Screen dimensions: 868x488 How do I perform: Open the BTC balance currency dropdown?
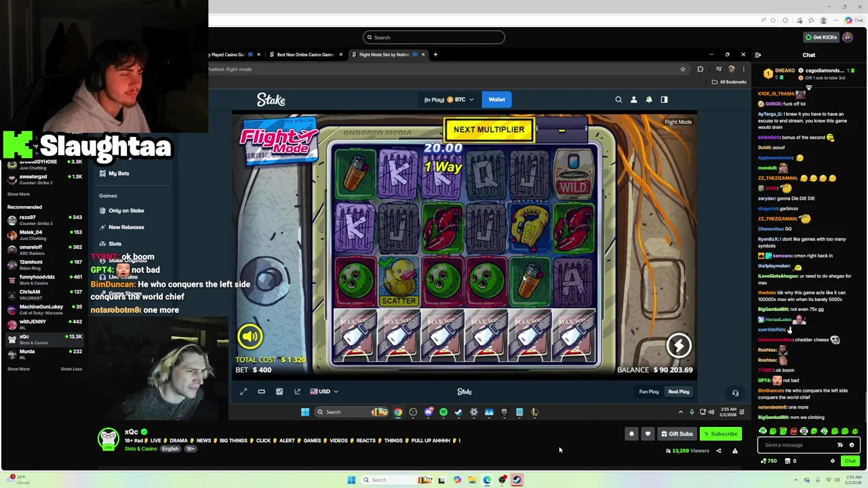(449, 100)
